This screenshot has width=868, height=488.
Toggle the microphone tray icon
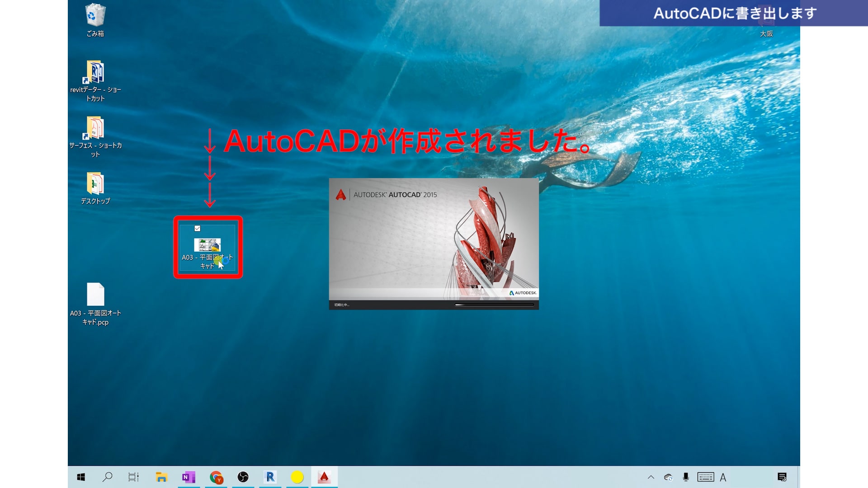coord(686,477)
